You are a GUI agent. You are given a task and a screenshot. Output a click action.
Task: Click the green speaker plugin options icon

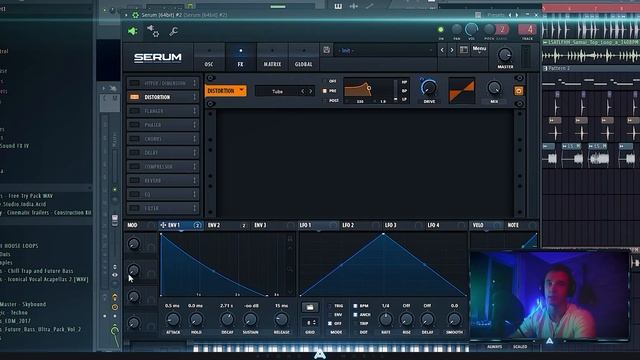point(133,31)
